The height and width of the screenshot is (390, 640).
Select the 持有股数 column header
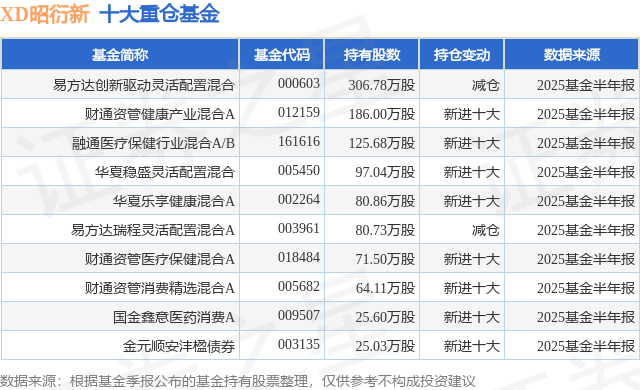[x=372, y=55]
